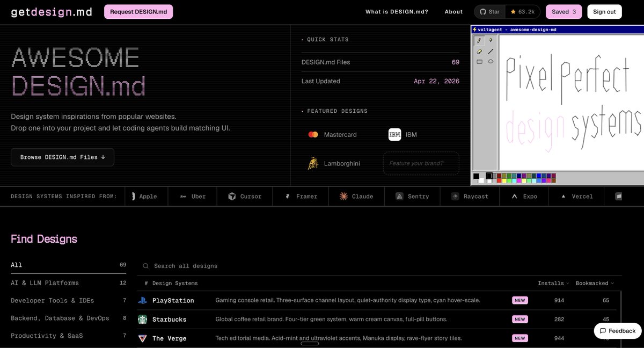
Task: Click the PlayStation row icon
Action: [142, 301]
